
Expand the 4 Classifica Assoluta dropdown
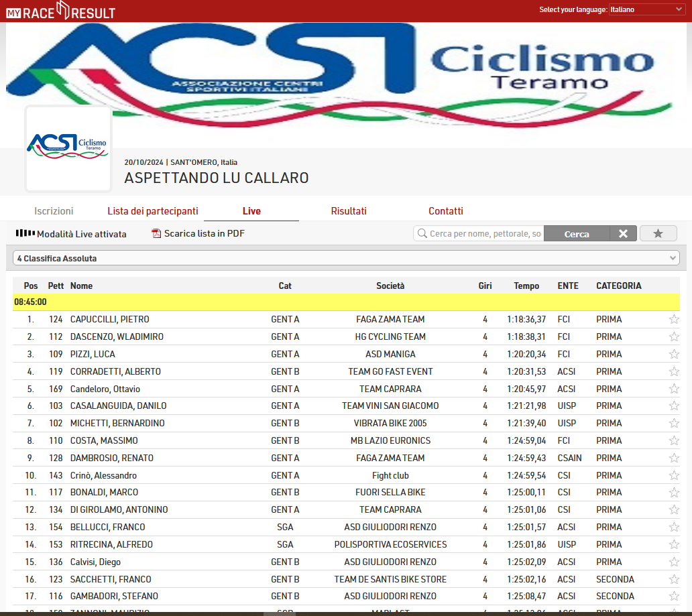pos(346,258)
